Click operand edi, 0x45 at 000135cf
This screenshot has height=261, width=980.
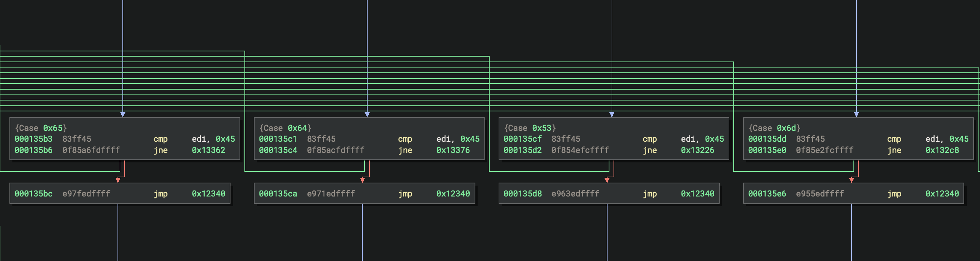click(703, 139)
